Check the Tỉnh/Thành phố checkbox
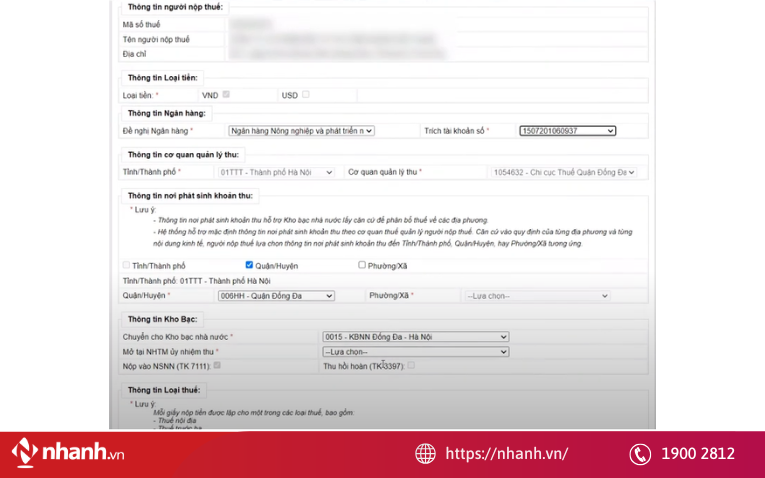The height and width of the screenshot is (478, 765). (126, 265)
